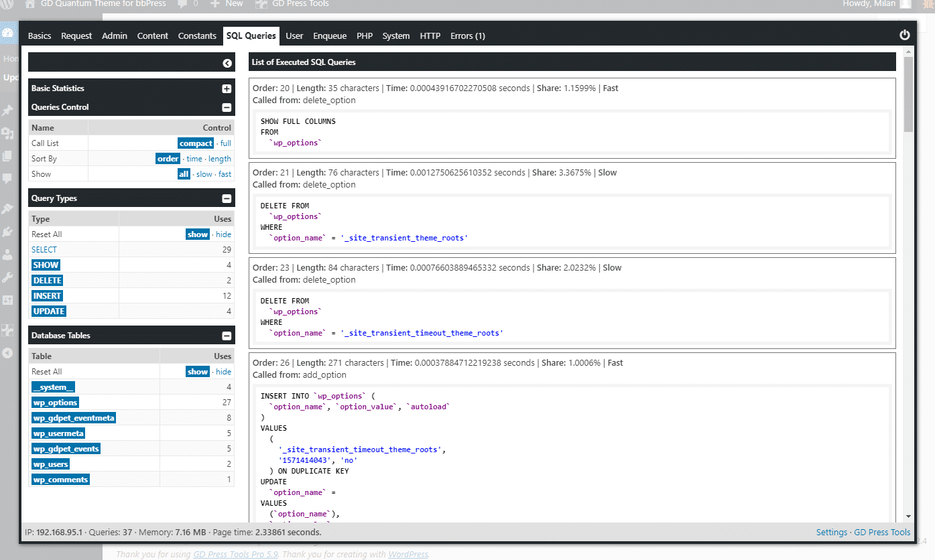Screen dimensions: 935x560
Task: Show only slow queries
Action: pyautogui.click(x=204, y=174)
